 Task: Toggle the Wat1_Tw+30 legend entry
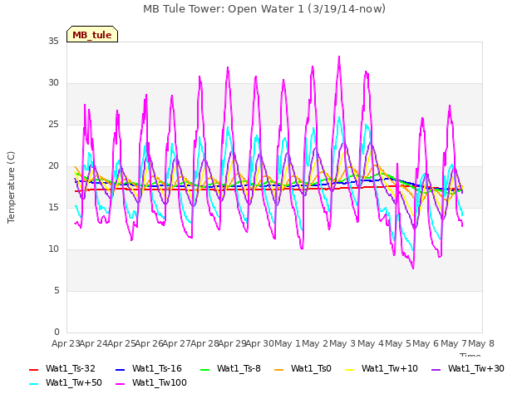point(467,369)
